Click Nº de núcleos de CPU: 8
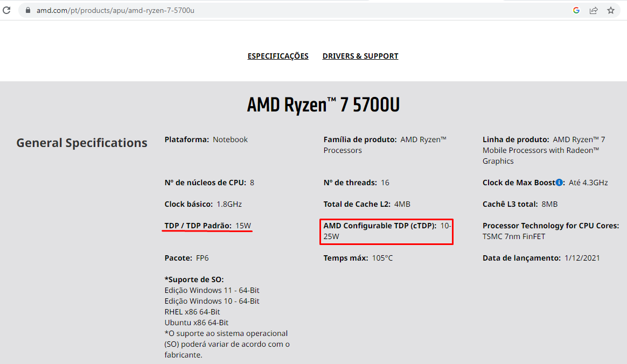Image resolution: width=627 pixels, height=364 pixels. (209, 183)
